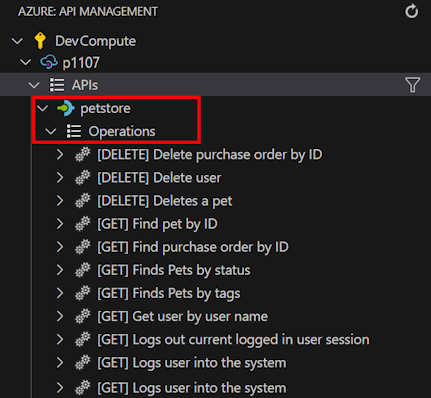This screenshot has width=431, height=398.
Task: Expand the [DELETE] Delete user operation
Action: [60, 178]
